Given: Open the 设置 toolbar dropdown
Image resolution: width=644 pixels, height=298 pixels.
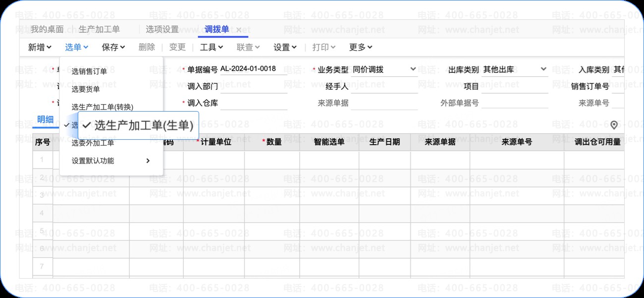Looking at the screenshot, I should (x=285, y=47).
